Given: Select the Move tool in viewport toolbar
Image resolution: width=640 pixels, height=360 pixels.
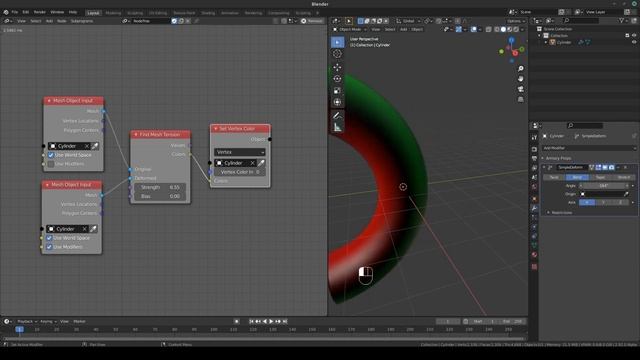Looking at the screenshot, I should tap(337, 67).
